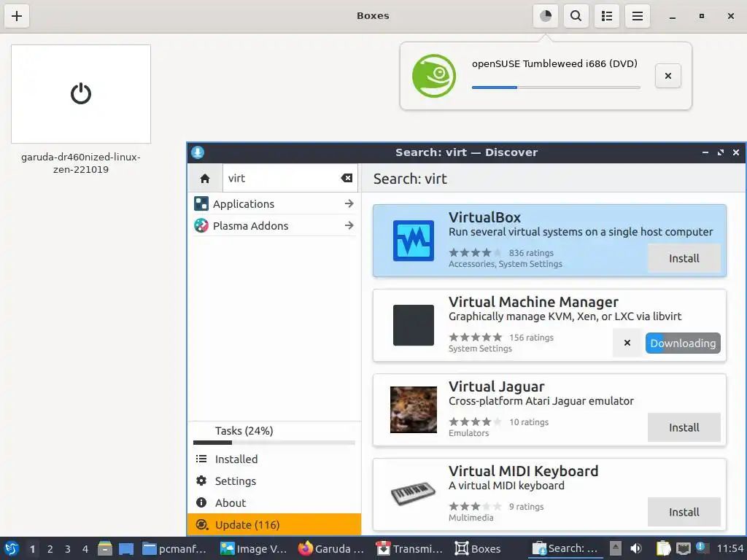Click the Virtual Jaguar thumbnail image
Image resolution: width=747 pixels, height=560 pixels.
(x=414, y=410)
